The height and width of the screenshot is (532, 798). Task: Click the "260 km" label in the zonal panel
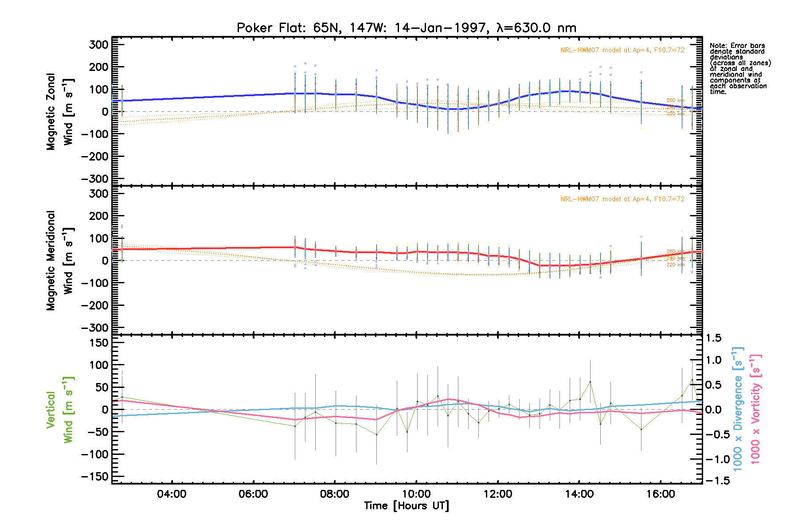(x=675, y=101)
